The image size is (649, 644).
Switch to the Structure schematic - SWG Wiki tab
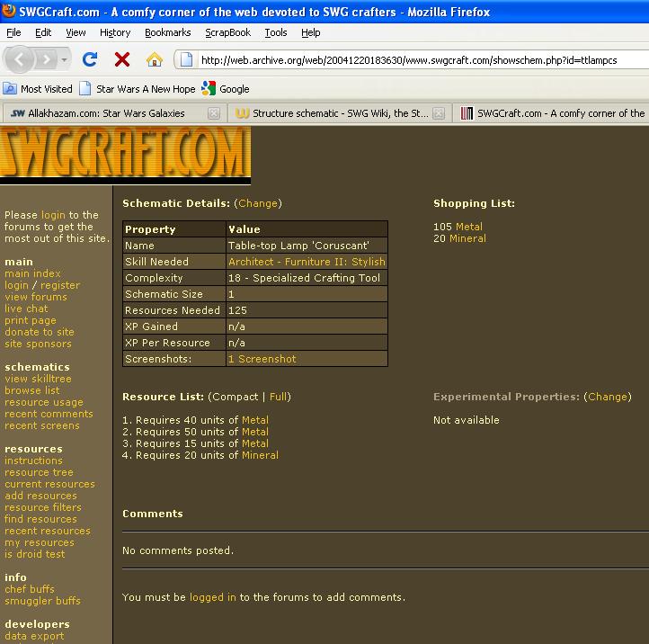338,113
